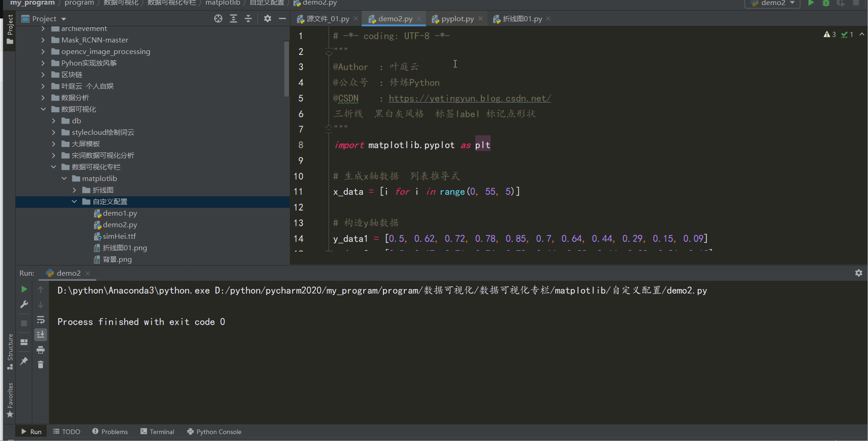Clear the run console with the trash icon
868x441 pixels.
coord(41,365)
